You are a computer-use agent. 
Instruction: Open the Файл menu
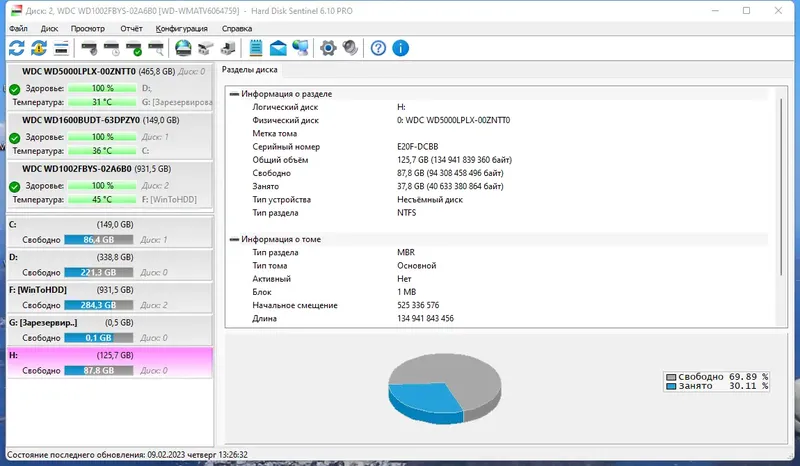[x=18, y=29]
